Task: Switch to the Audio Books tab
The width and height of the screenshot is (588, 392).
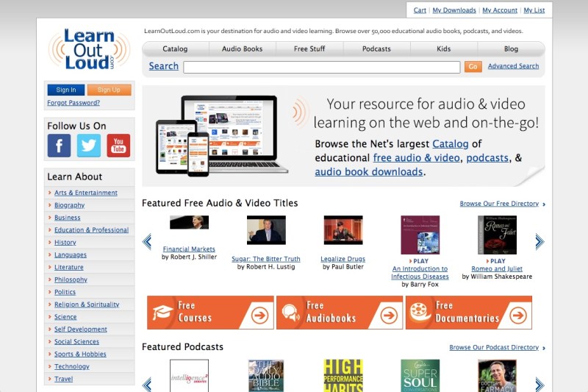Action: (243, 49)
